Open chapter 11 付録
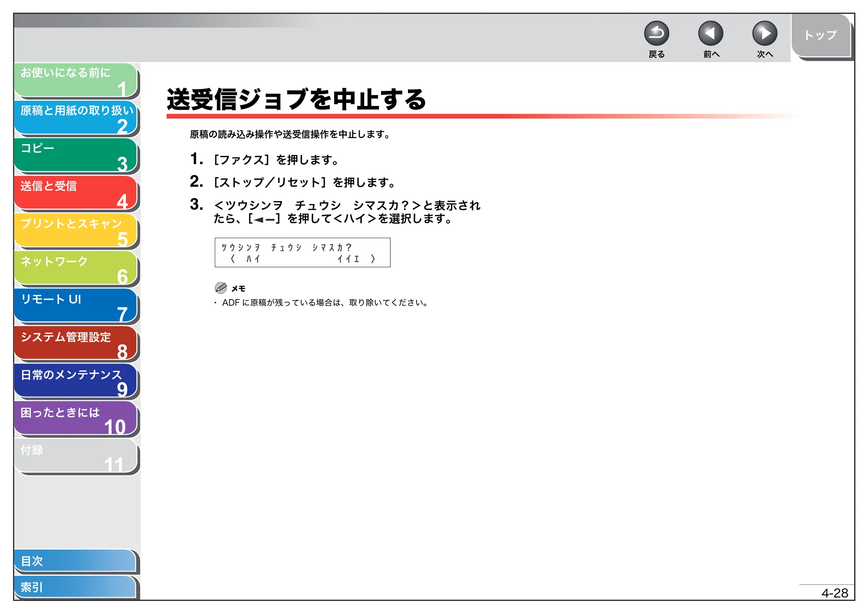 [x=76, y=456]
